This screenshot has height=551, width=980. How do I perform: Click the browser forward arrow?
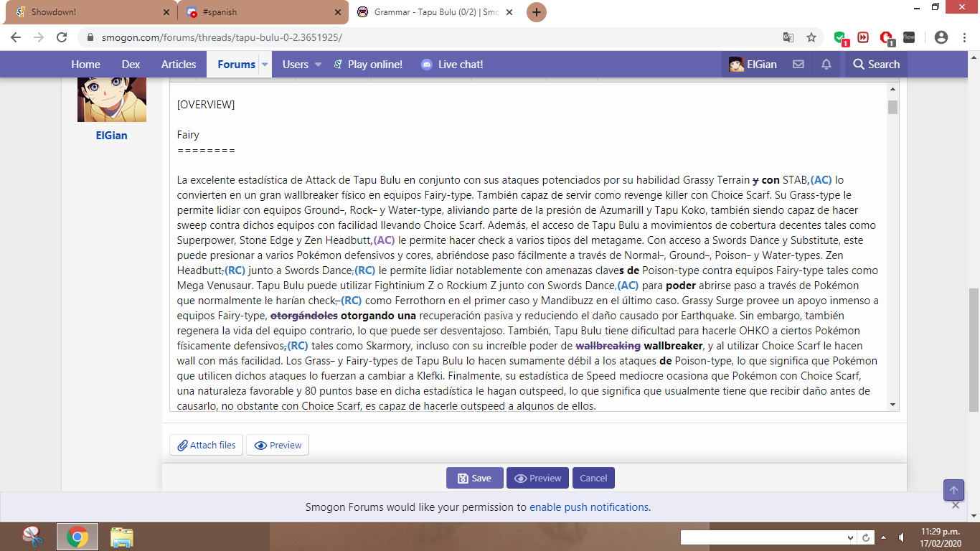coord(39,37)
